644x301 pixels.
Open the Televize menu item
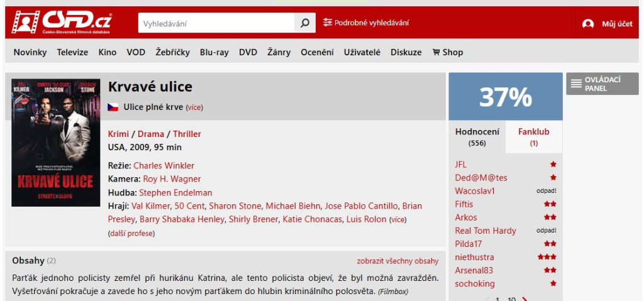pyautogui.click(x=72, y=52)
